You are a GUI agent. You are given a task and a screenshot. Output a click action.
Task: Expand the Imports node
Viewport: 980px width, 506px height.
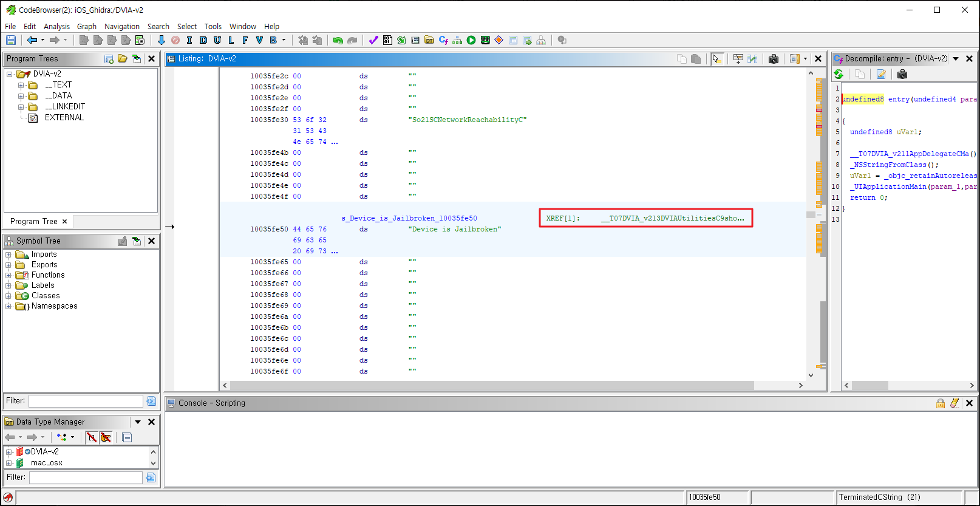tap(9, 255)
